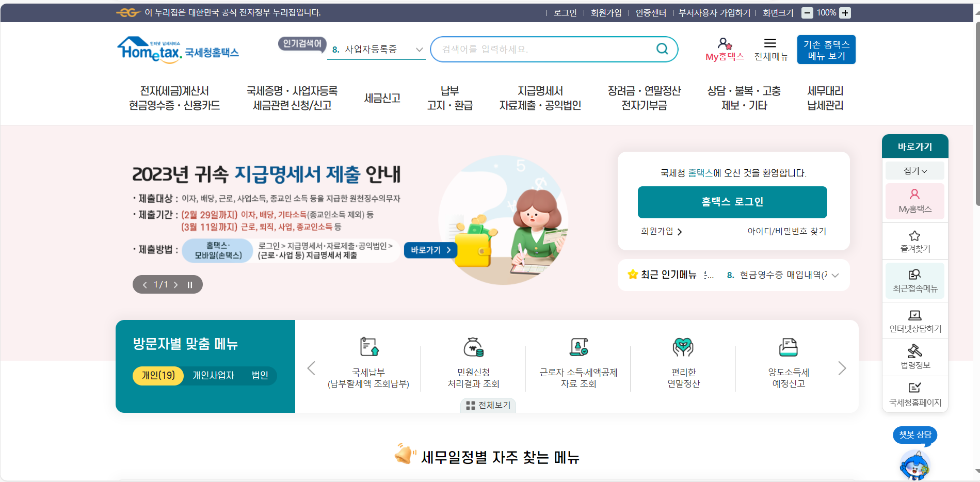Show next visitor menu items

click(842, 368)
